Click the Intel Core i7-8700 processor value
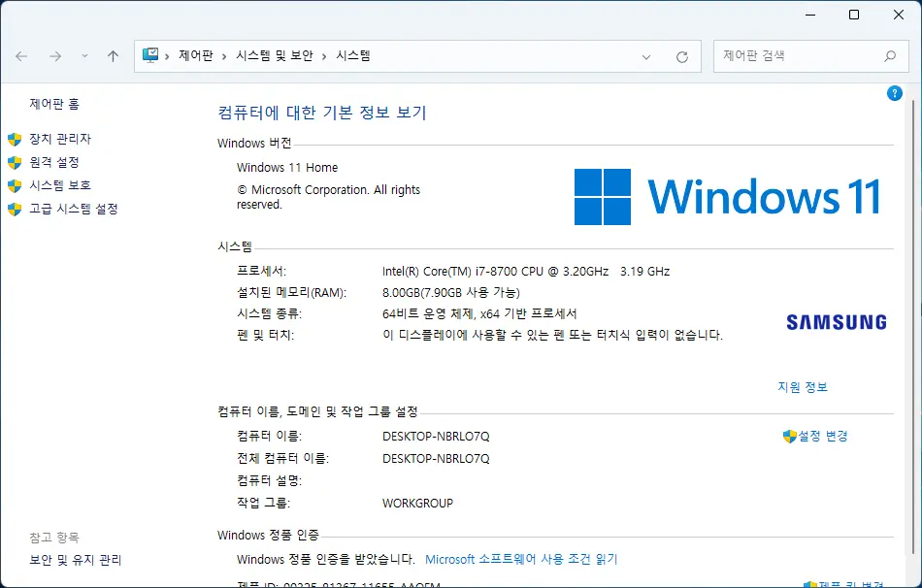The height and width of the screenshot is (588, 922). coord(526,271)
